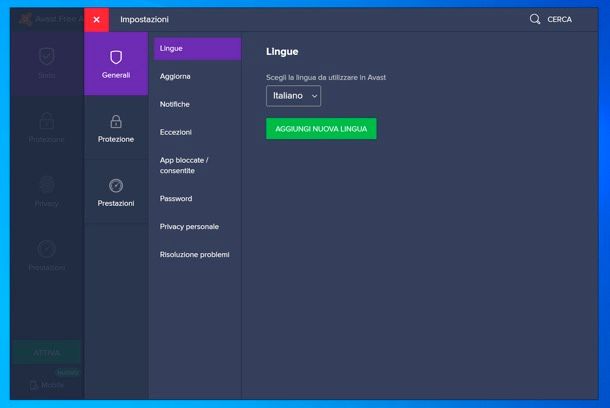Image resolution: width=610 pixels, height=408 pixels.
Task: Open Risoluzione problemi settings item
Action: coord(197,255)
